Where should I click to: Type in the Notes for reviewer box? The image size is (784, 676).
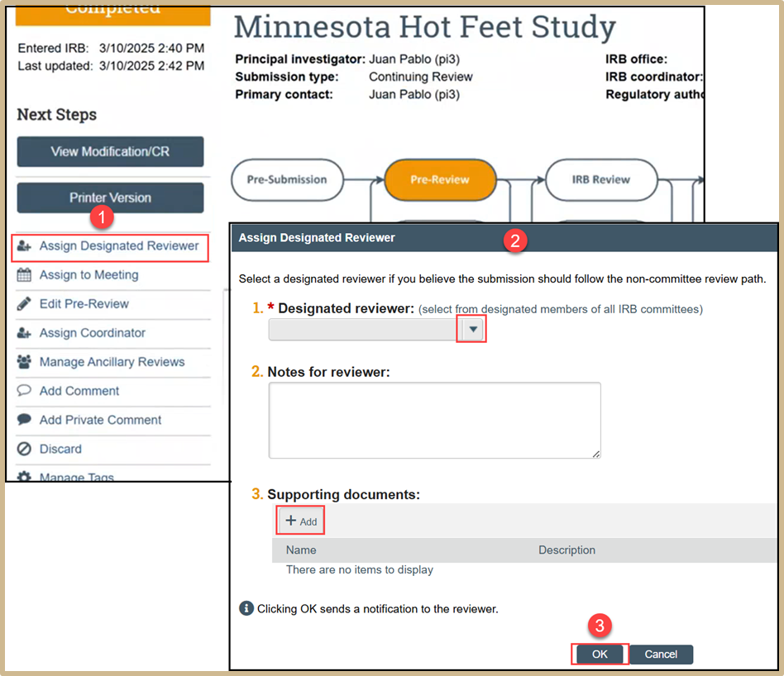[x=434, y=420]
